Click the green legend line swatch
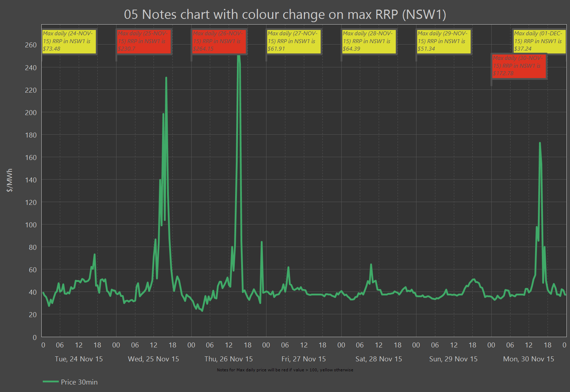 click(51, 382)
